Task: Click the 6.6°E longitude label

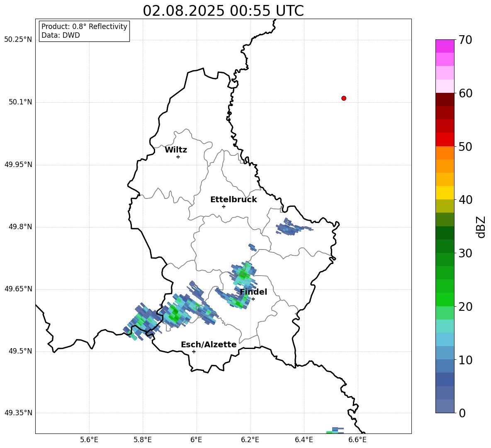Action: (357, 440)
